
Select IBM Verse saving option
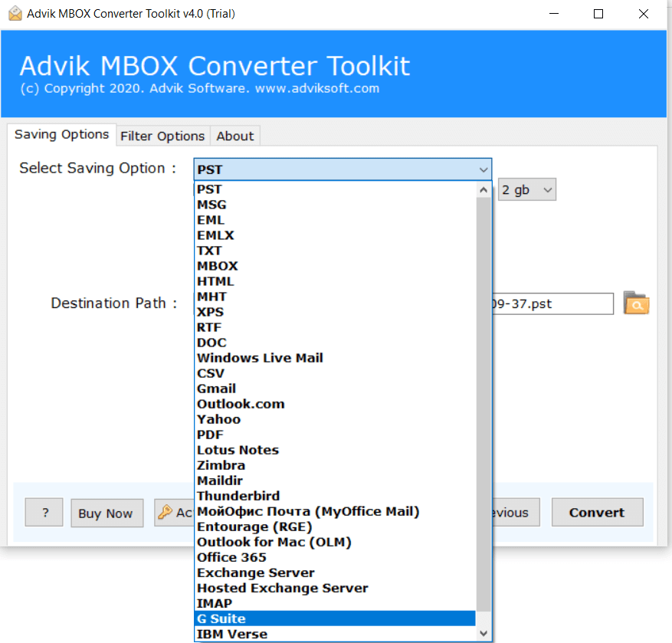335,635
